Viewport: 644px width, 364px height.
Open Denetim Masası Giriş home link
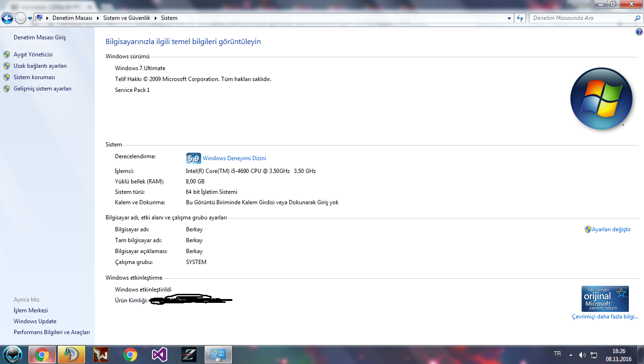coord(40,37)
